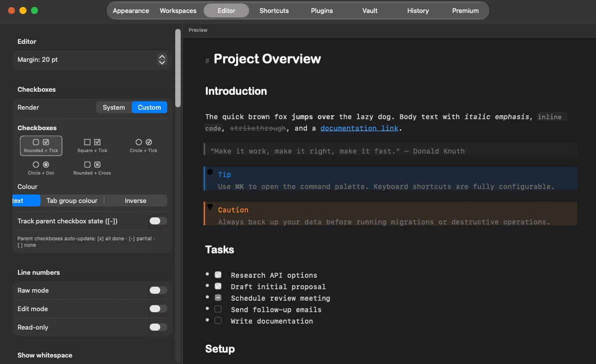This screenshot has width=596, height=364.
Task: Click the hash marker beside Project Overview
Action: coord(207,61)
